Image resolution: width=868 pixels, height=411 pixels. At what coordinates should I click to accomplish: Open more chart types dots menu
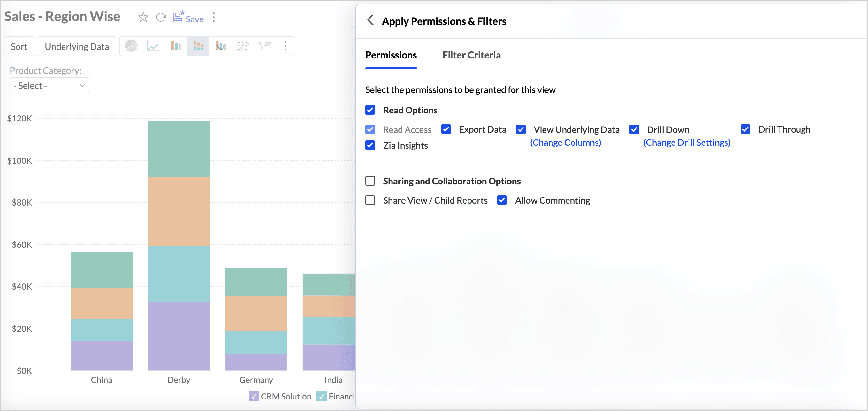[x=286, y=46]
